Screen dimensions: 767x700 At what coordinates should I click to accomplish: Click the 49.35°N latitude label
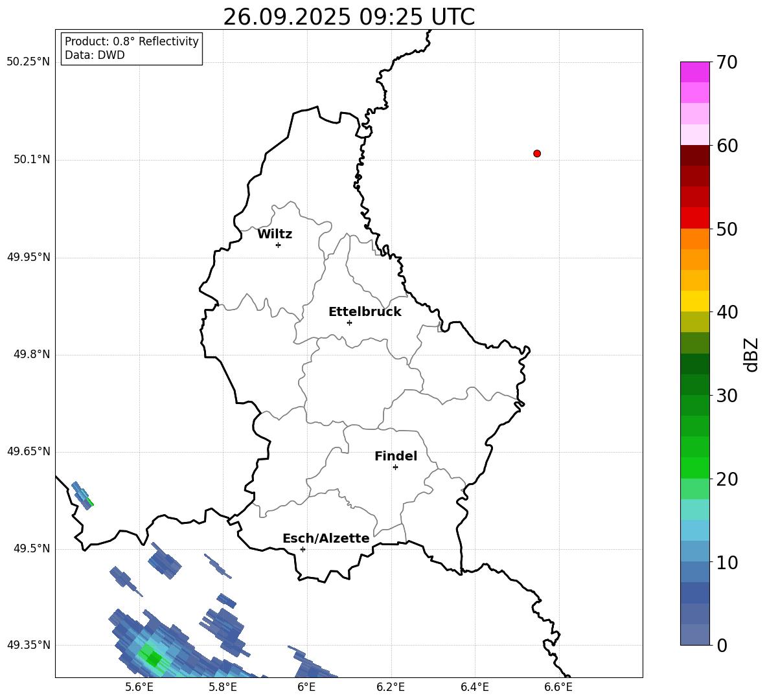[x=29, y=645]
